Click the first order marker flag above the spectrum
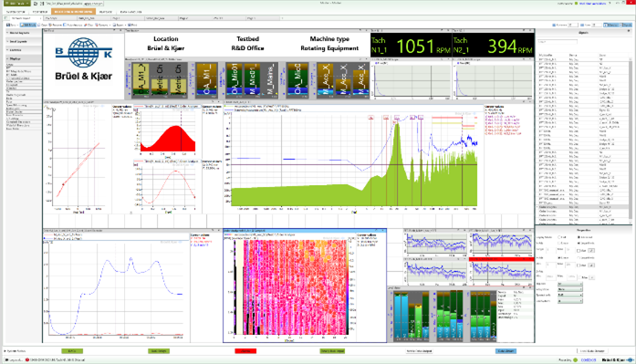Screen dimensions: 636x364 (370, 118)
